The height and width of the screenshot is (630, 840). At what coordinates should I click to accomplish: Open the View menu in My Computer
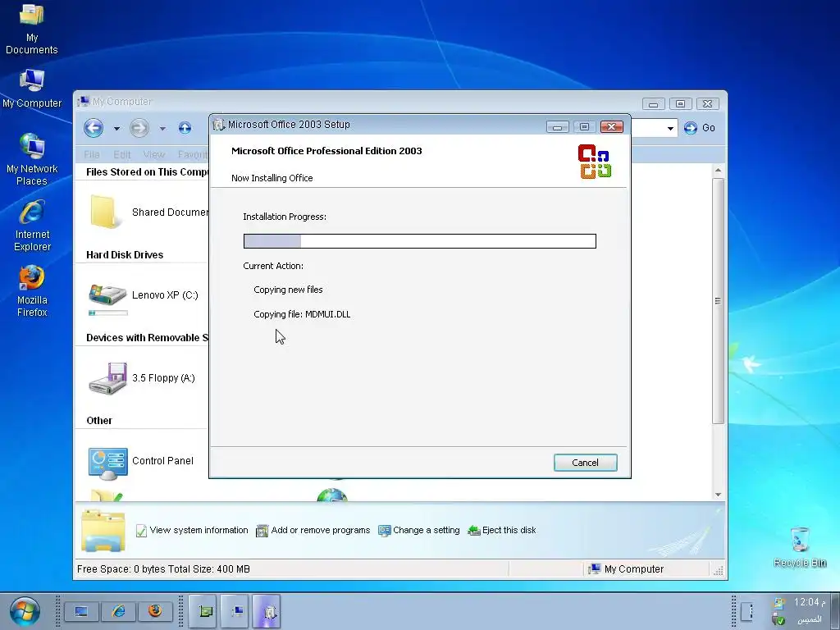click(153, 154)
